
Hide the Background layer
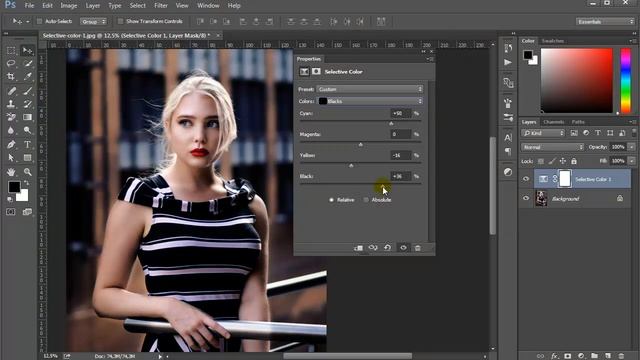526,198
